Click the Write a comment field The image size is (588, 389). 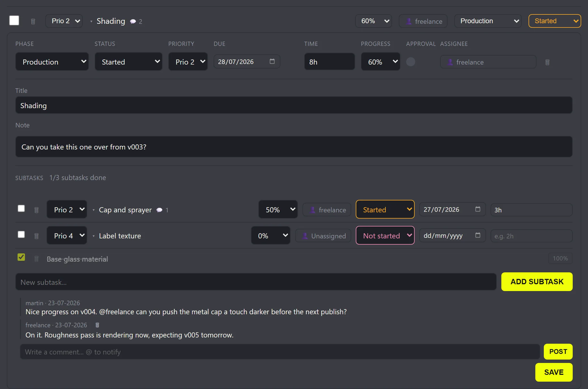pyautogui.click(x=280, y=352)
